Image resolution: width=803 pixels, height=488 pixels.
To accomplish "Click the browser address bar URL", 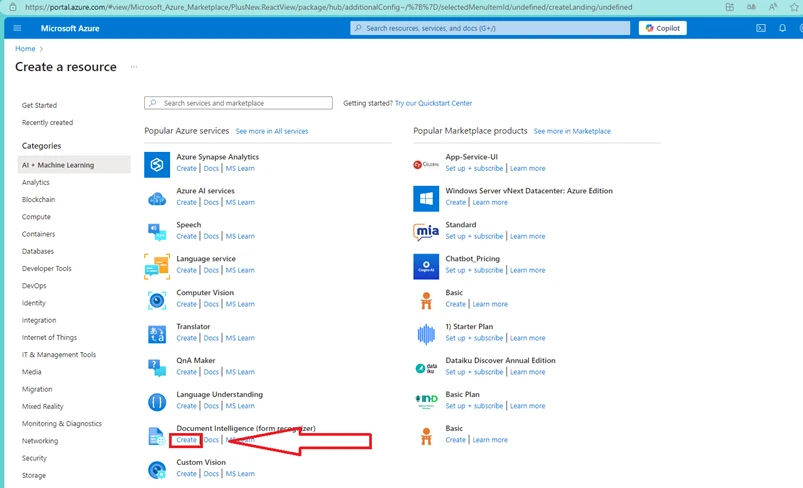I will (x=328, y=7).
